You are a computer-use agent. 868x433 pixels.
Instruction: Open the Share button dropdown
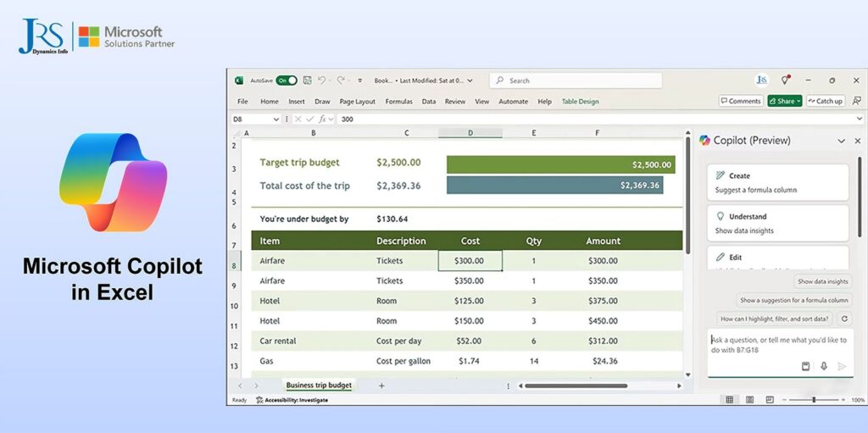pyautogui.click(x=798, y=102)
